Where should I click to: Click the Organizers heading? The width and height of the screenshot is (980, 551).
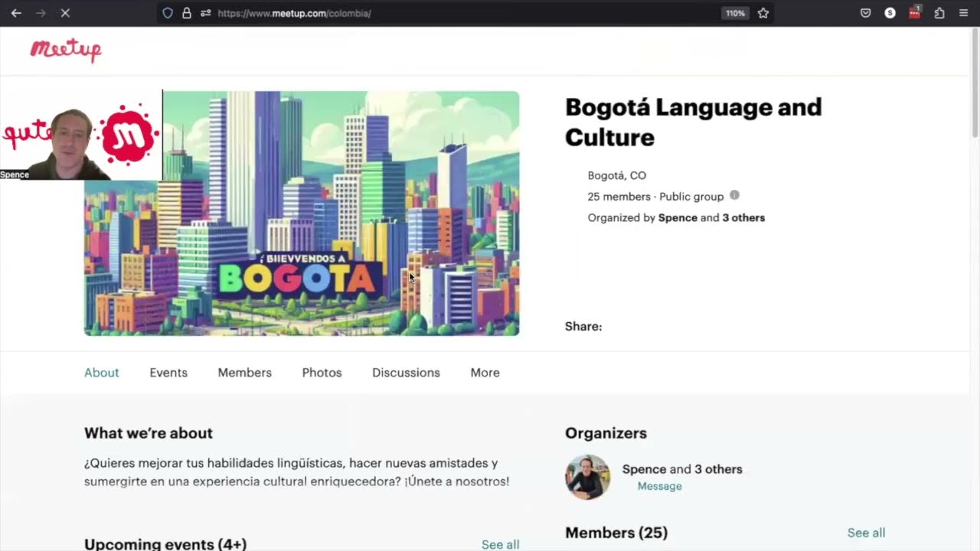tap(606, 433)
